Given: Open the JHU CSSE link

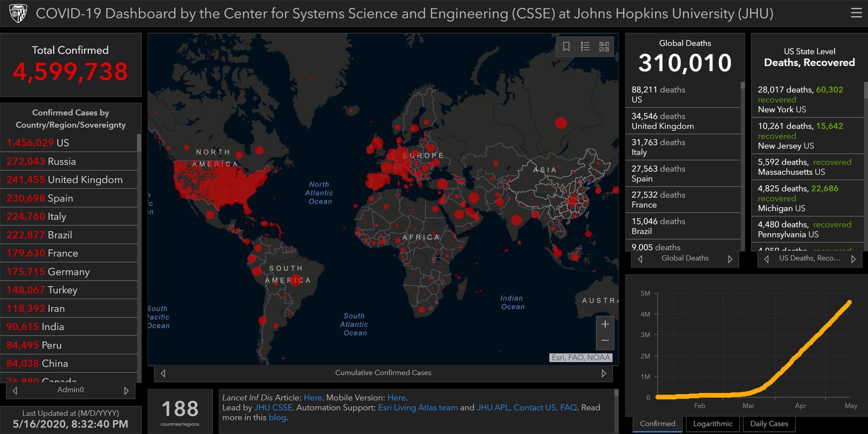Looking at the screenshot, I should pyautogui.click(x=273, y=408).
